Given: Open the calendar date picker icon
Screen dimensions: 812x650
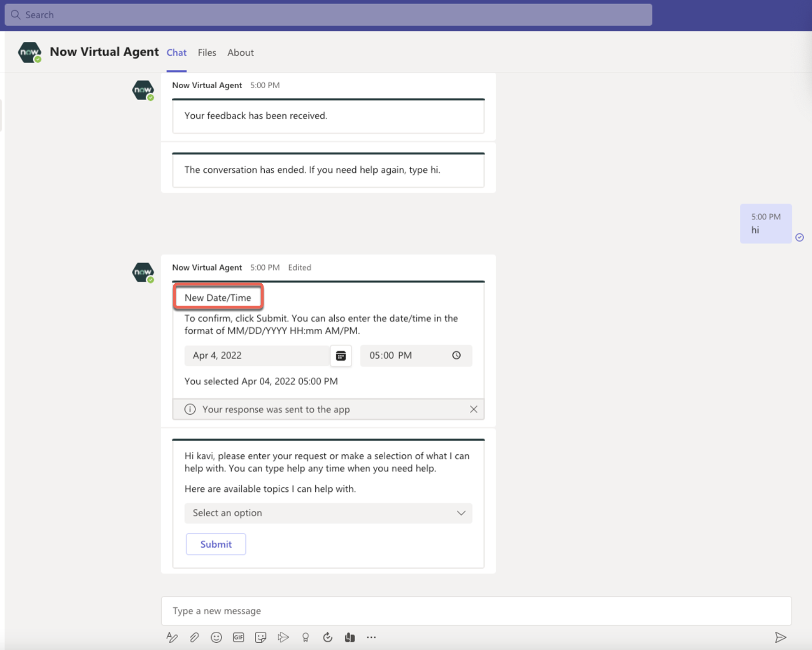Looking at the screenshot, I should [341, 356].
